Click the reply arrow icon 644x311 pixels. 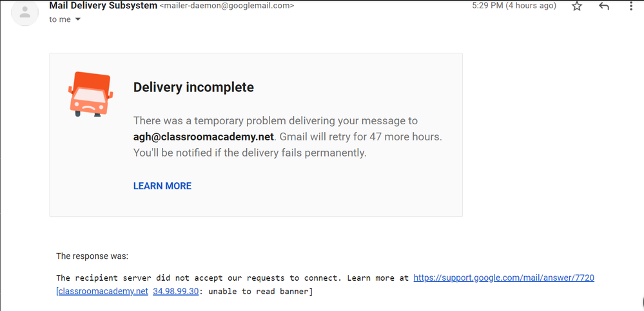coord(604,6)
